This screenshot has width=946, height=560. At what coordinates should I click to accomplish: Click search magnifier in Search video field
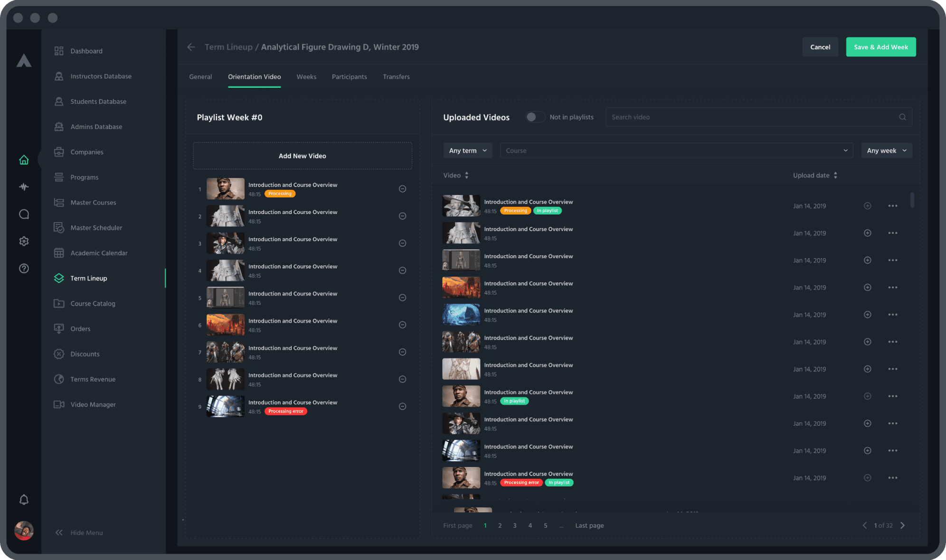(x=902, y=117)
